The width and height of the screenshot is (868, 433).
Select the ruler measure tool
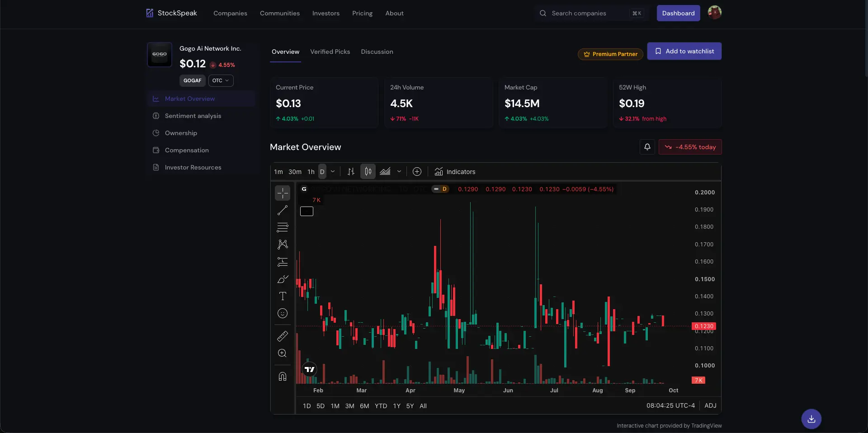[x=283, y=336]
